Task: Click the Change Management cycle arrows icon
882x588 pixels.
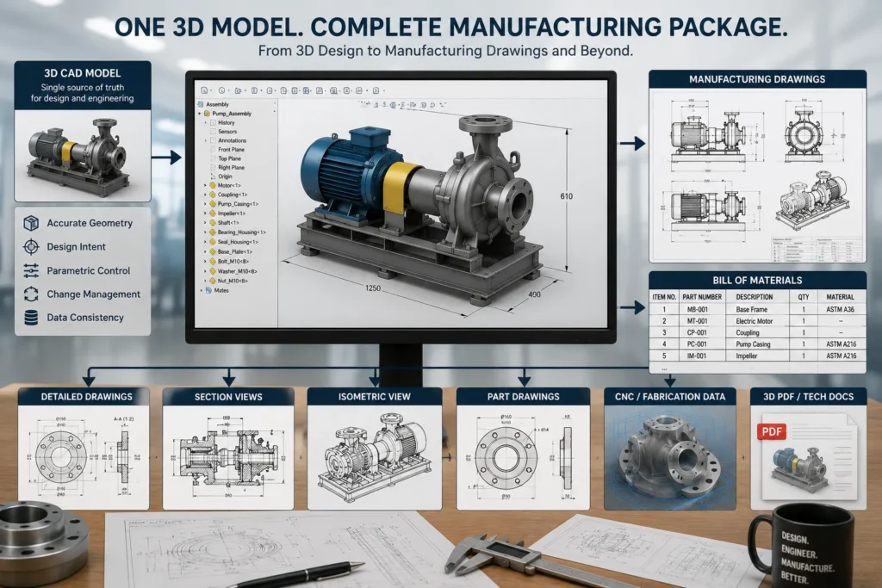Action: coord(31,294)
